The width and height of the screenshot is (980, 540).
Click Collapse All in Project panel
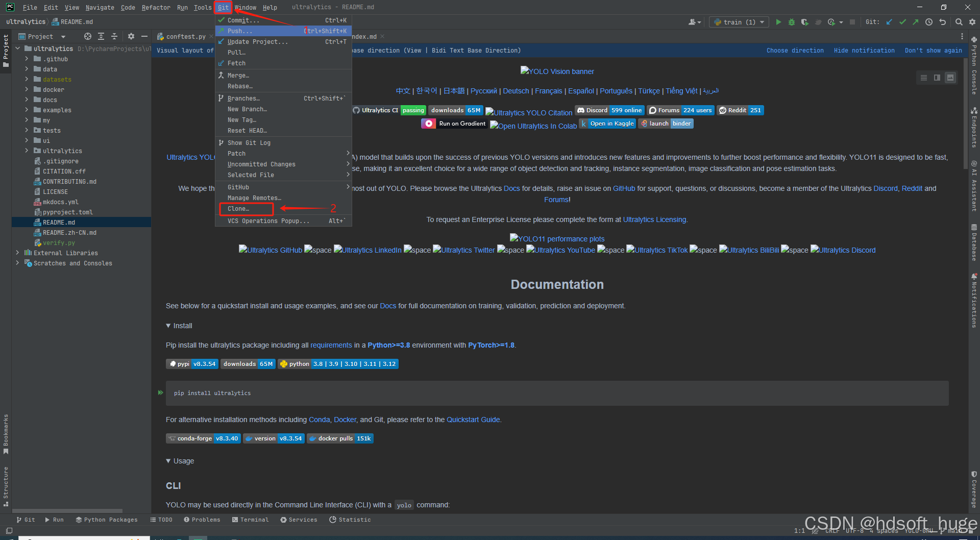pos(114,36)
